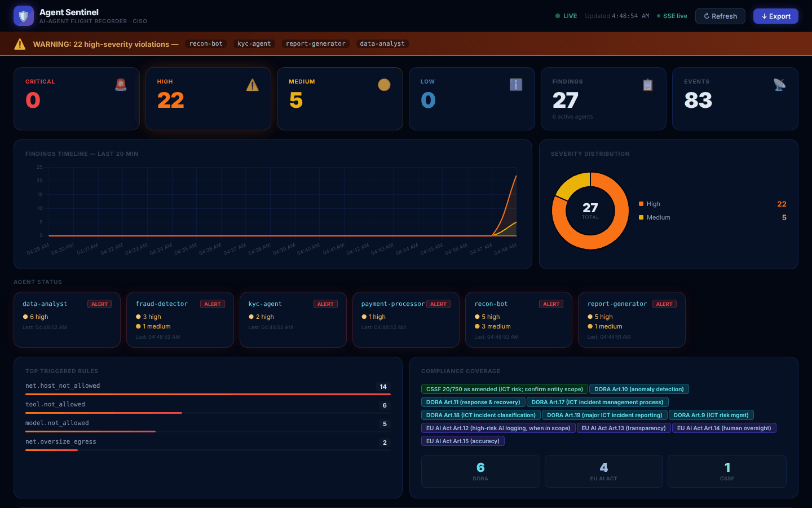Click the satellite dish icon on Events card
Image resolution: width=812 pixels, height=508 pixels.
(x=779, y=85)
